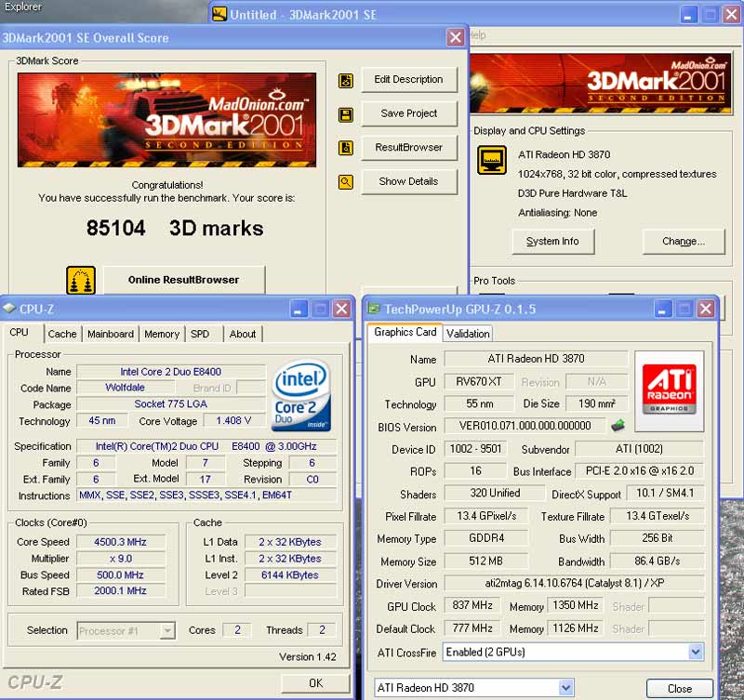This screenshot has height=700, width=744.
Task: Close the 3DMark2001 SE Overall Score dialog
Action: tap(456, 37)
